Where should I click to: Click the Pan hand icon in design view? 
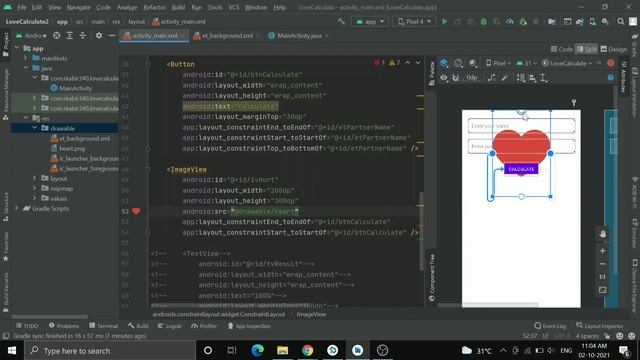pyautogui.click(x=602, y=234)
